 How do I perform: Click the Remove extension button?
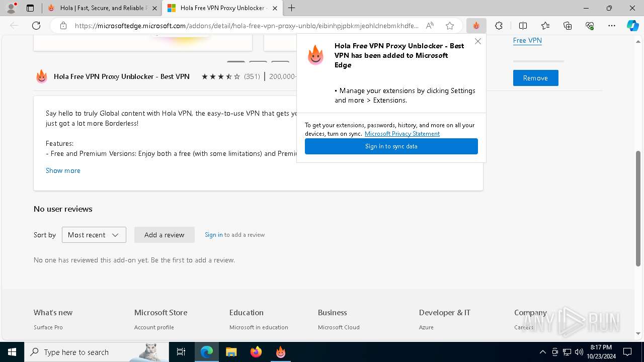(x=535, y=78)
